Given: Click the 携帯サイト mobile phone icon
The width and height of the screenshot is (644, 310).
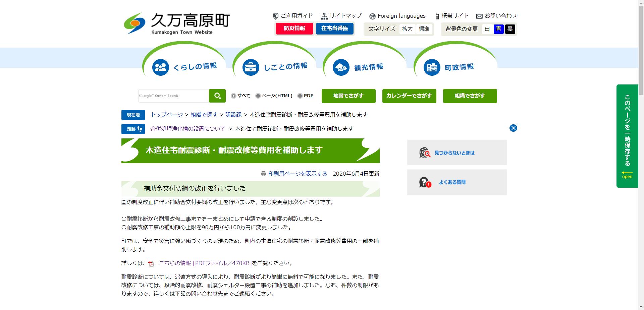Looking at the screenshot, I should [x=437, y=16].
